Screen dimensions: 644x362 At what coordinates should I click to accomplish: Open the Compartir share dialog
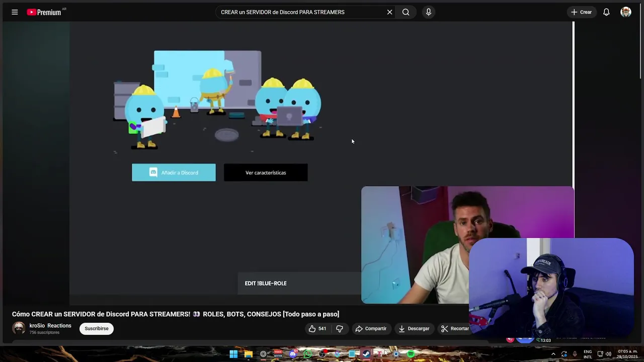click(x=371, y=328)
